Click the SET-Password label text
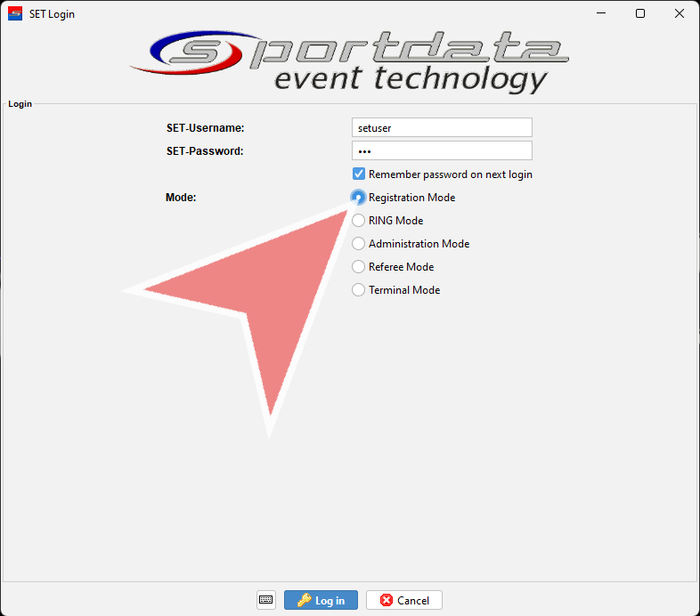700x616 pixels. pos(205,151)
